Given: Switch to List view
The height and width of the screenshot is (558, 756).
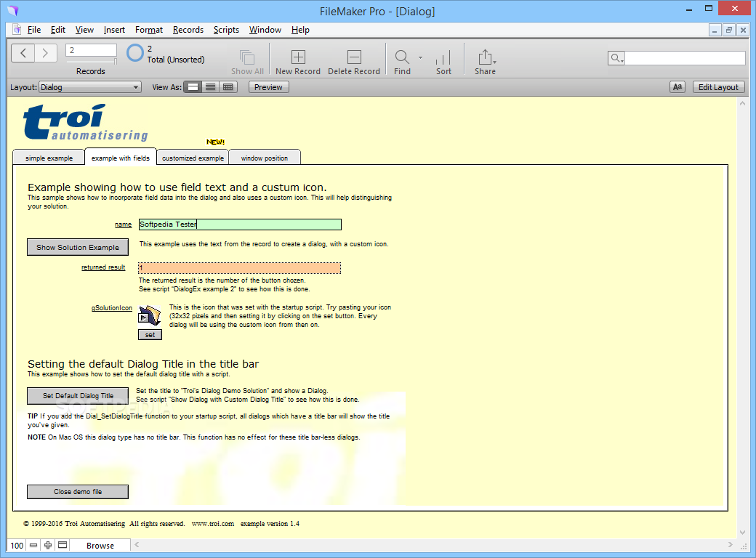Looking at the screenshot, I should pos(210,87).
